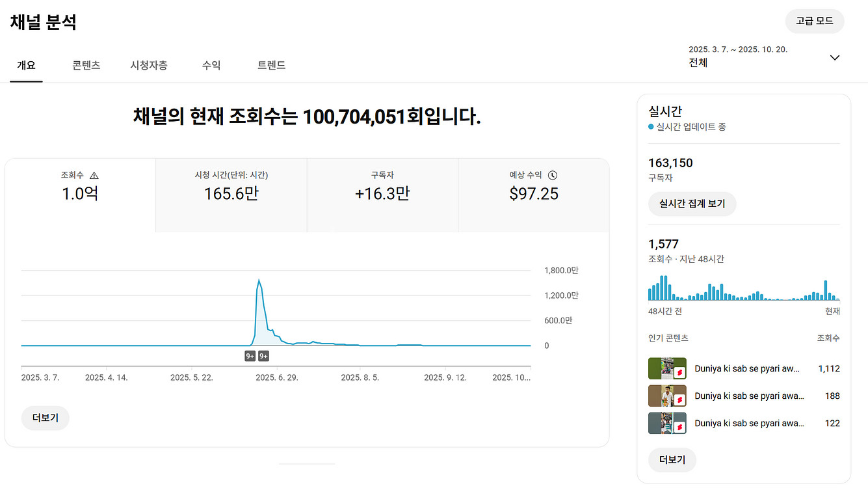Switch to the 콘텐츠 tab
The width and height of the screenshot is (868, 488).
[x=86, y=65]
